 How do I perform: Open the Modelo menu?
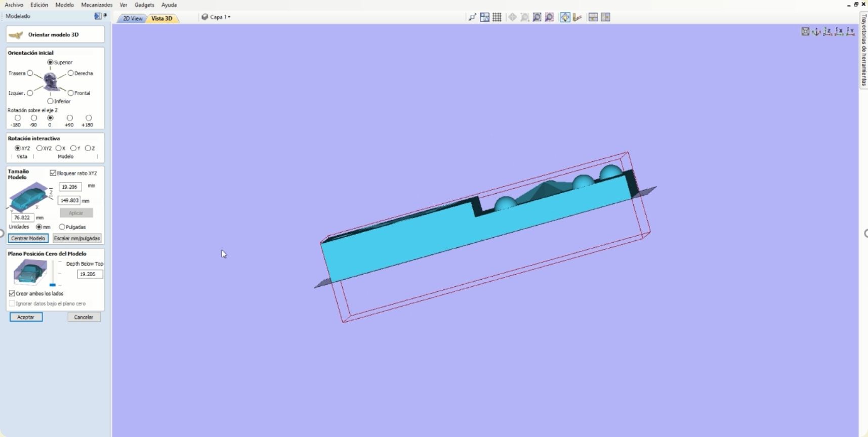tap(64, 5)
